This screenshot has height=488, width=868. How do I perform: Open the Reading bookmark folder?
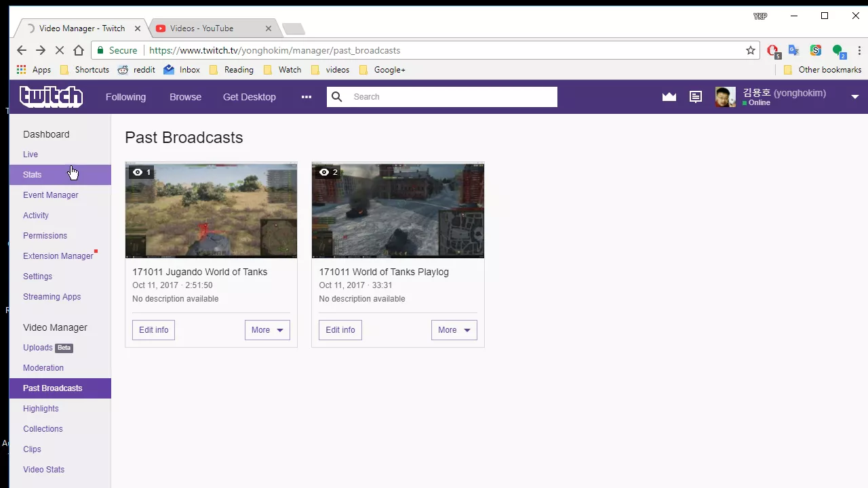pyautogui.click(x=231, y=70)
